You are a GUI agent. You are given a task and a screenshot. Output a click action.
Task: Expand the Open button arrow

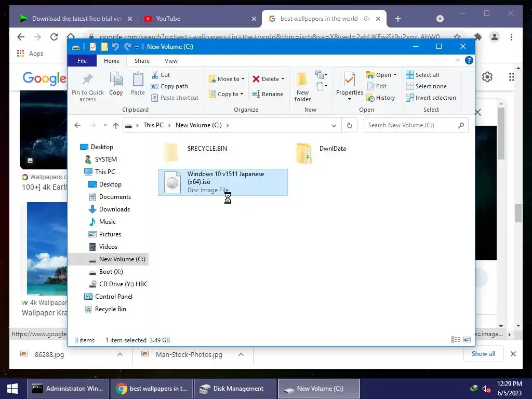(x=395, y=75)
